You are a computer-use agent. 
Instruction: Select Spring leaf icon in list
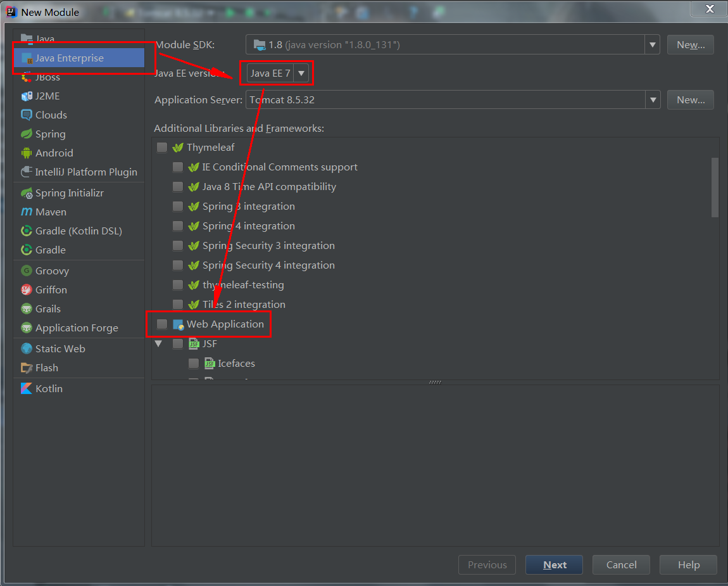pos(27,134)
